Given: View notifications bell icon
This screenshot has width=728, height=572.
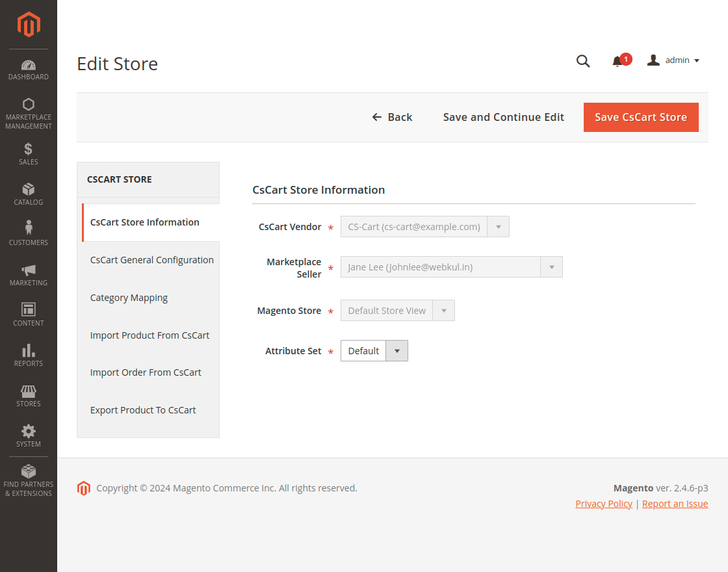Looking at the screenshot, I should tap(617, 61).
